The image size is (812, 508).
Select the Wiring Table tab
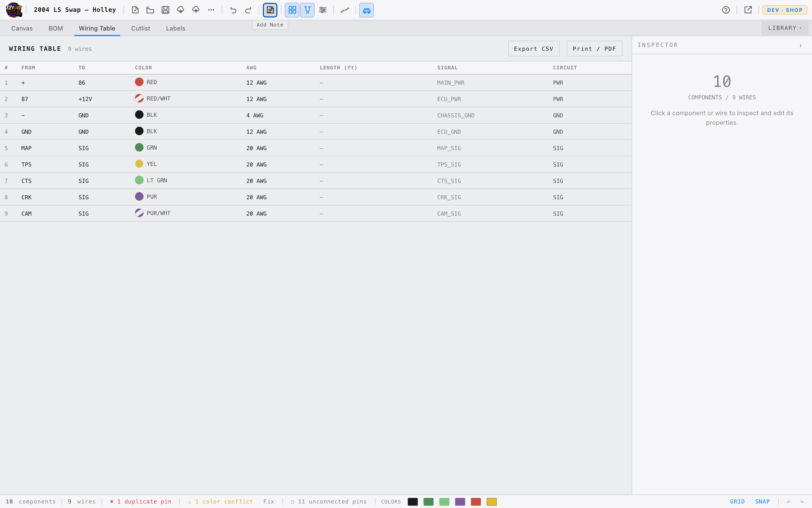[x=97, y=28]
